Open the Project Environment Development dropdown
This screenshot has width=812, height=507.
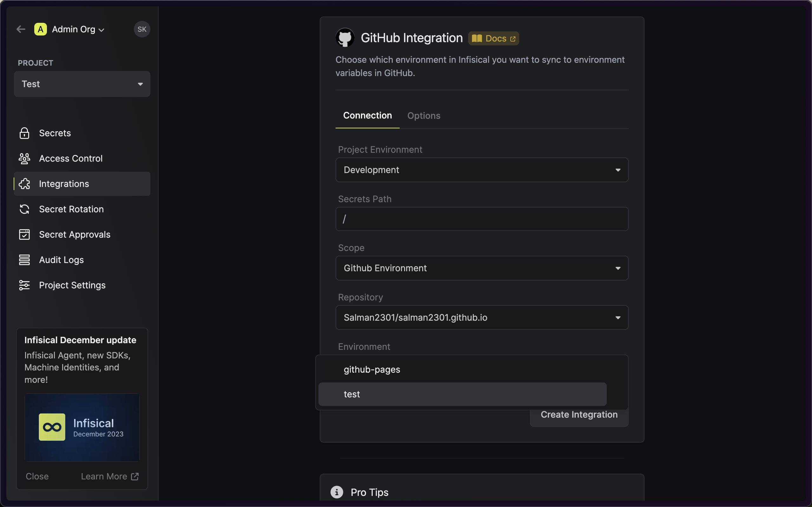pyautogui.click(x=482, y=170)
